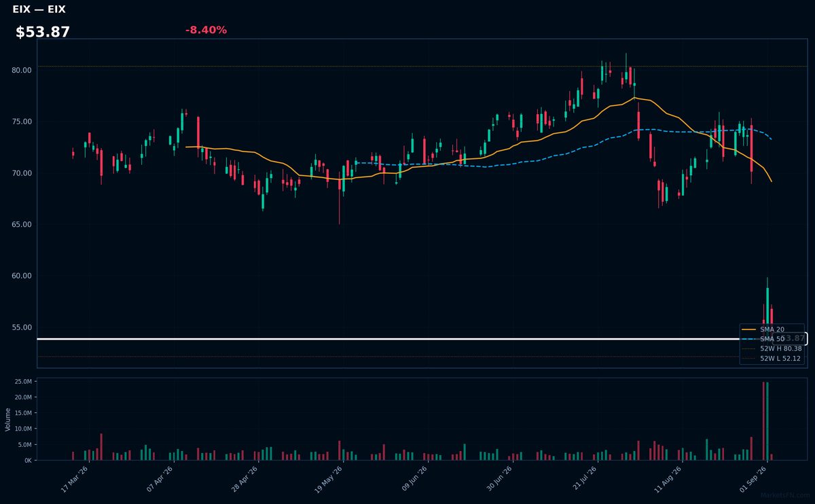Click the 09 Jun '26 date label
This screenshot has height=504, width=815.
(x=414, y=479)
